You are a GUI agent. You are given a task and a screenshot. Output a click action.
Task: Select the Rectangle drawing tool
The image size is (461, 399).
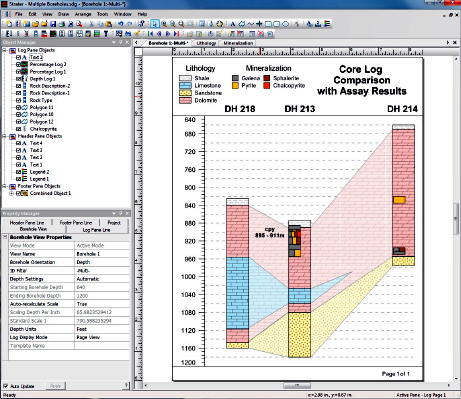268,24
